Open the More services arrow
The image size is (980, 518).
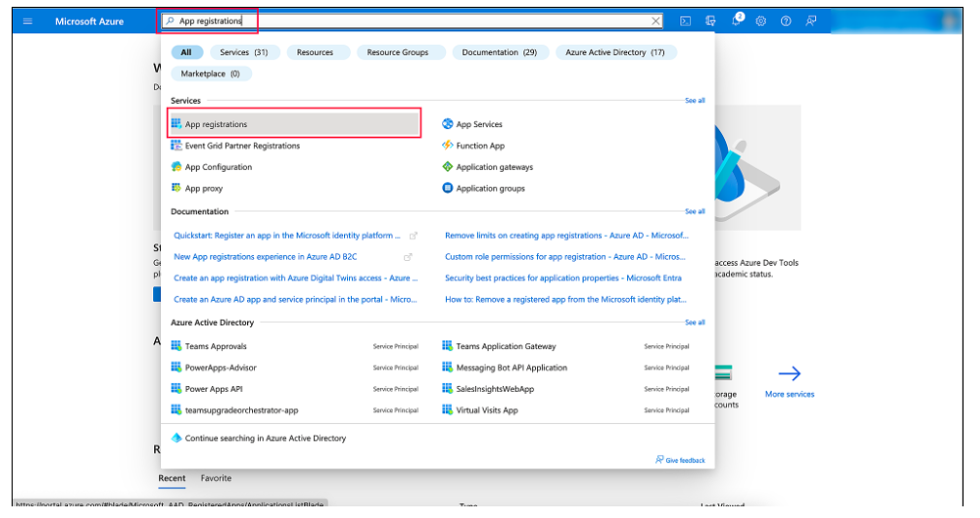click(x=789, y=374)
